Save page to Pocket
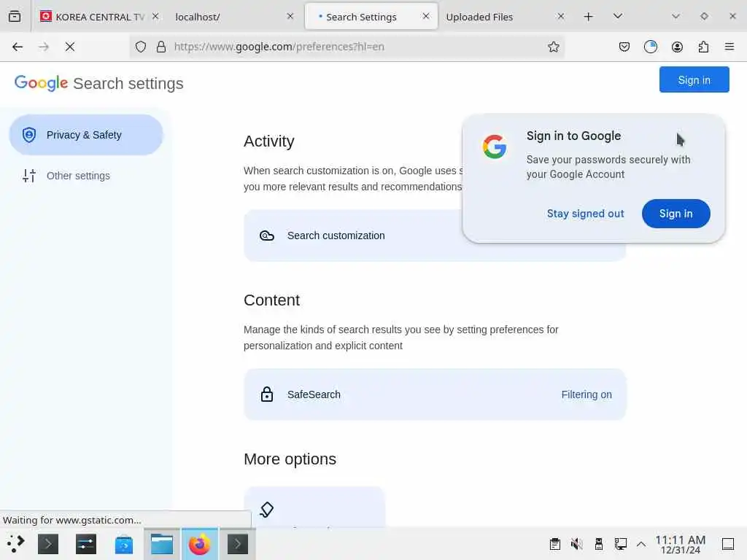 624,47
